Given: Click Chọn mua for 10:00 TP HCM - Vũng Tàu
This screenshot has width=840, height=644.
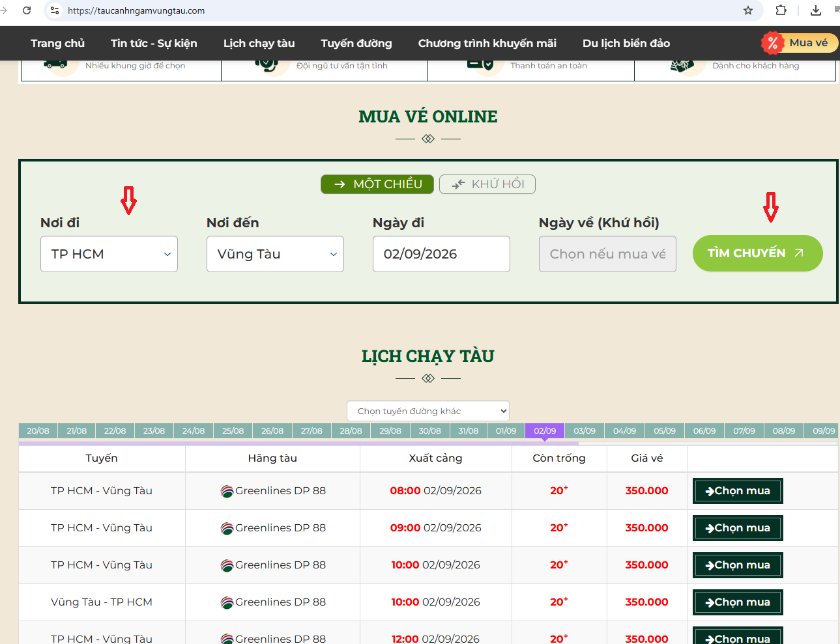Looking at the screenshot, I should pyautogui.click(x=738, y=565).
